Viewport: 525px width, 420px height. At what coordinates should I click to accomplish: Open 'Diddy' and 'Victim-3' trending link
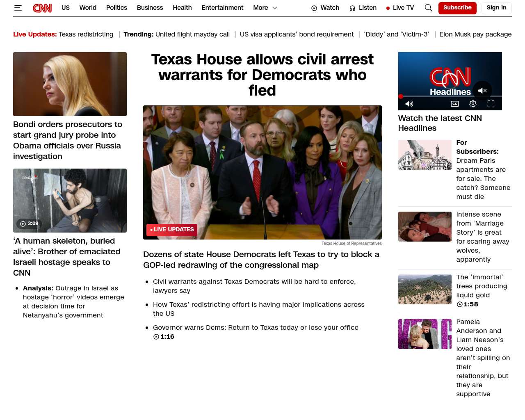396,34
